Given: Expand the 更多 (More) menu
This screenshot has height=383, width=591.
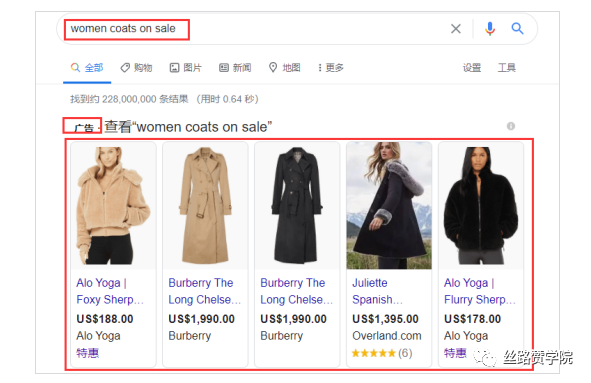Looking at the screenshot, I should 331,68.
